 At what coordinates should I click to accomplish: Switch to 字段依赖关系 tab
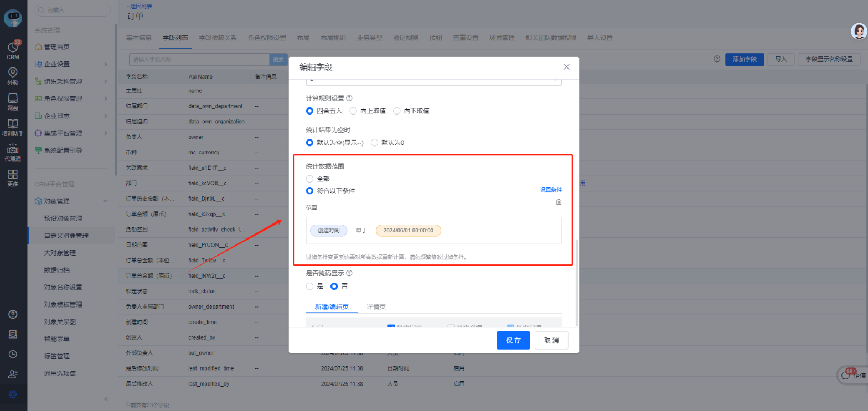click(x=218, y=38)
